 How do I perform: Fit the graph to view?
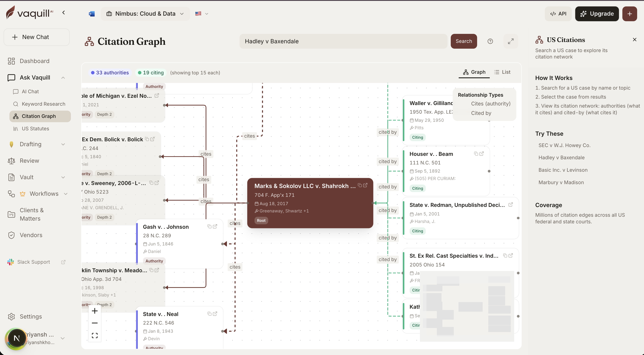tap(94, 335)
